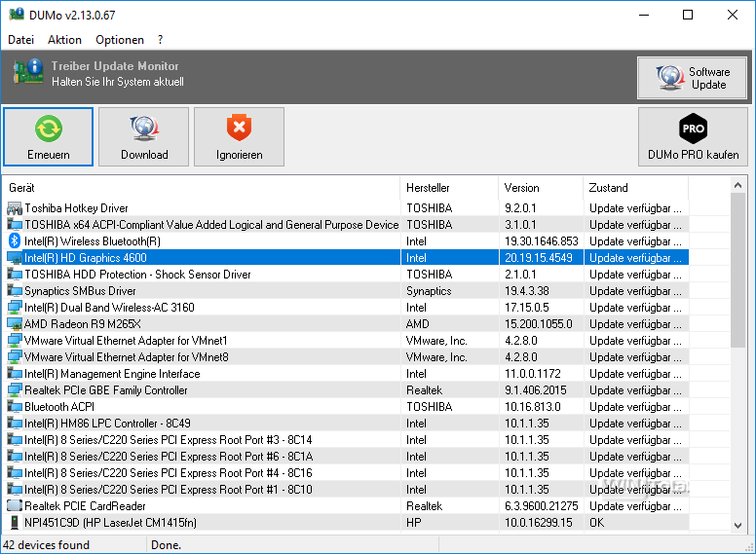Click the printer icon for NPI451C9D LaserJet

point(15,523)
